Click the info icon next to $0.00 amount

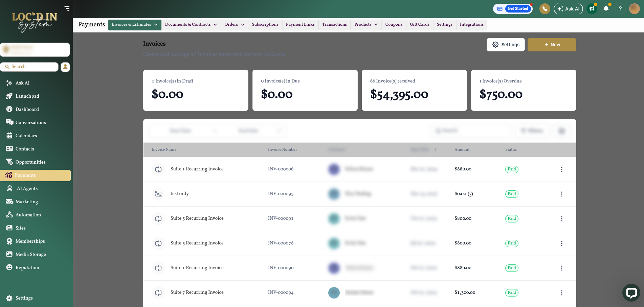point(470,194)
